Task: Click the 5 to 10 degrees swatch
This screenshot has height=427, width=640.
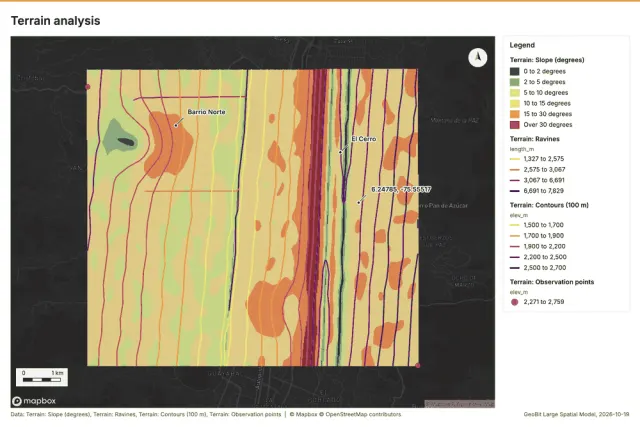Action: 515,93
